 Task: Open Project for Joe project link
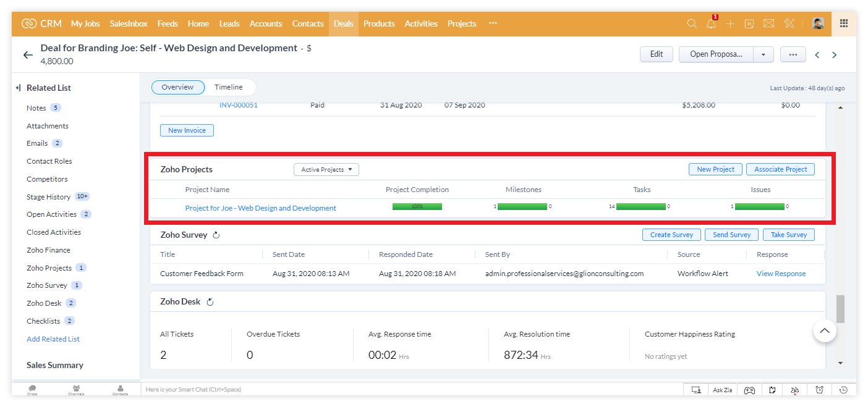click(x=260, y=208)
